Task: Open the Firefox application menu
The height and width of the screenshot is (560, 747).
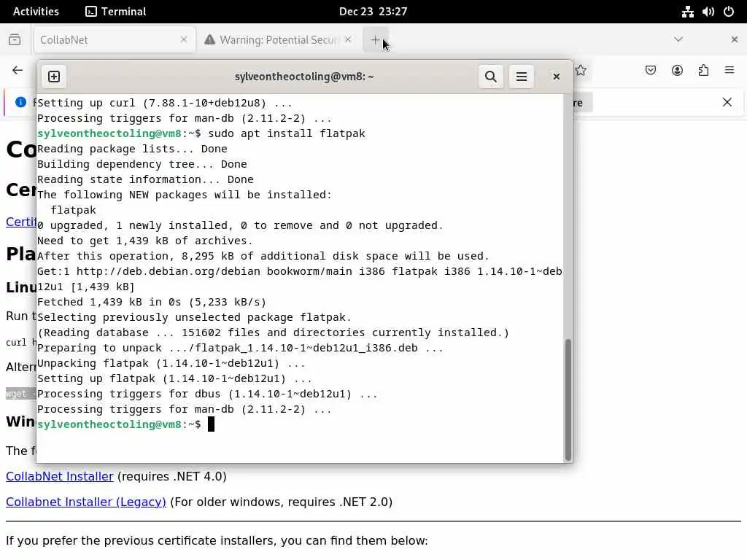Action: [x=729, y=71]
